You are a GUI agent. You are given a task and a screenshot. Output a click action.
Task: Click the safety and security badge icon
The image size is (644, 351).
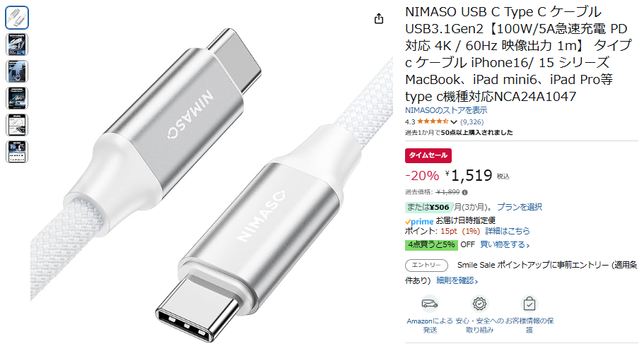pyautogui.click(x=479, y=304)
